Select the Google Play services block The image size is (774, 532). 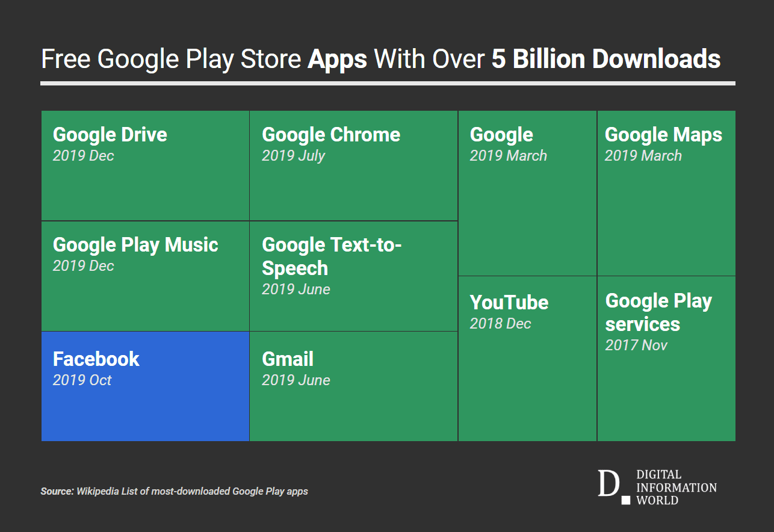coord(665,358)
